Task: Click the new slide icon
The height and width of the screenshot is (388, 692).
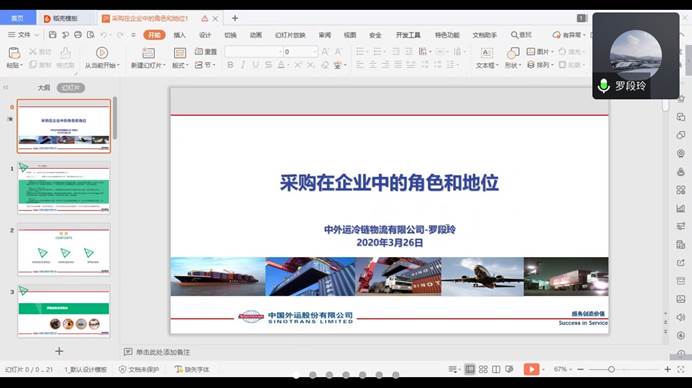Action: coord(148,53)
